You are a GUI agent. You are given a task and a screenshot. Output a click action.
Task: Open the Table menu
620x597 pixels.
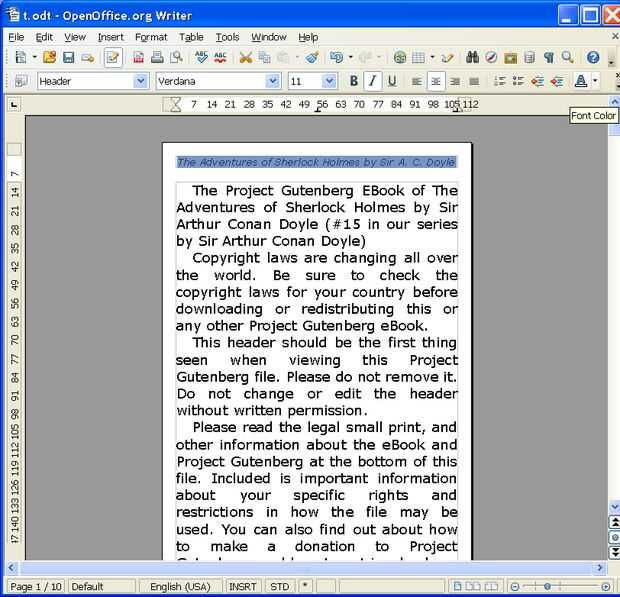[191, 37]
